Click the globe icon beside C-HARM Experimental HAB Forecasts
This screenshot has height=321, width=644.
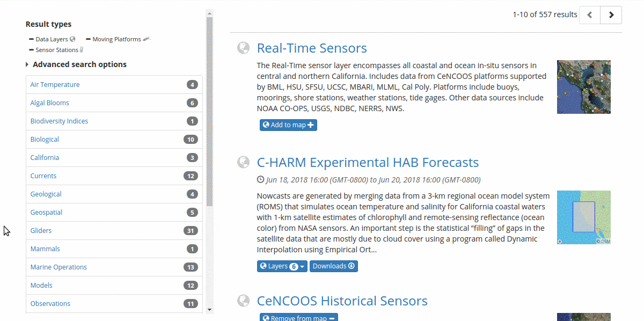tap(244, 162)
